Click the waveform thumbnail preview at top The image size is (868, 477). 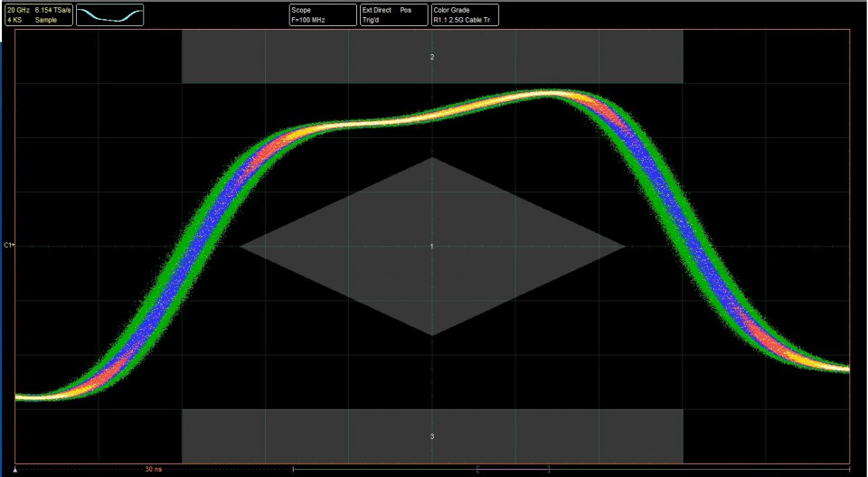click(x=109, y=14)
